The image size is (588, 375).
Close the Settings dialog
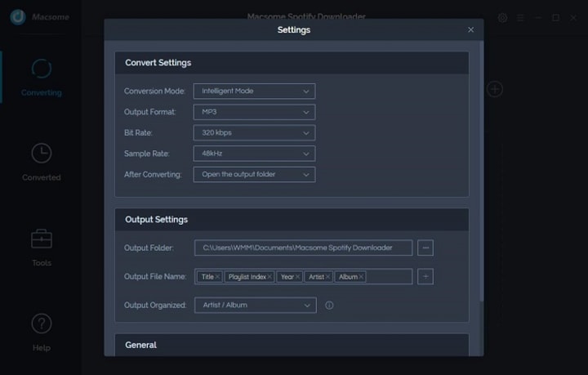(x=470, y=29)
